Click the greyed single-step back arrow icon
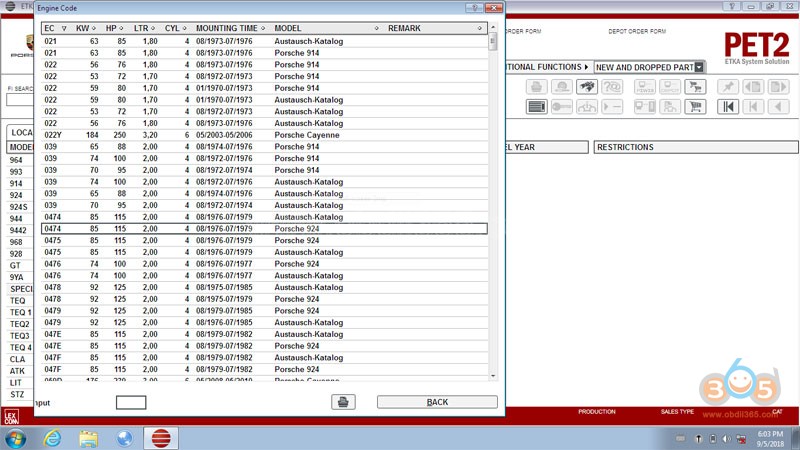 (x=778, y=107)
